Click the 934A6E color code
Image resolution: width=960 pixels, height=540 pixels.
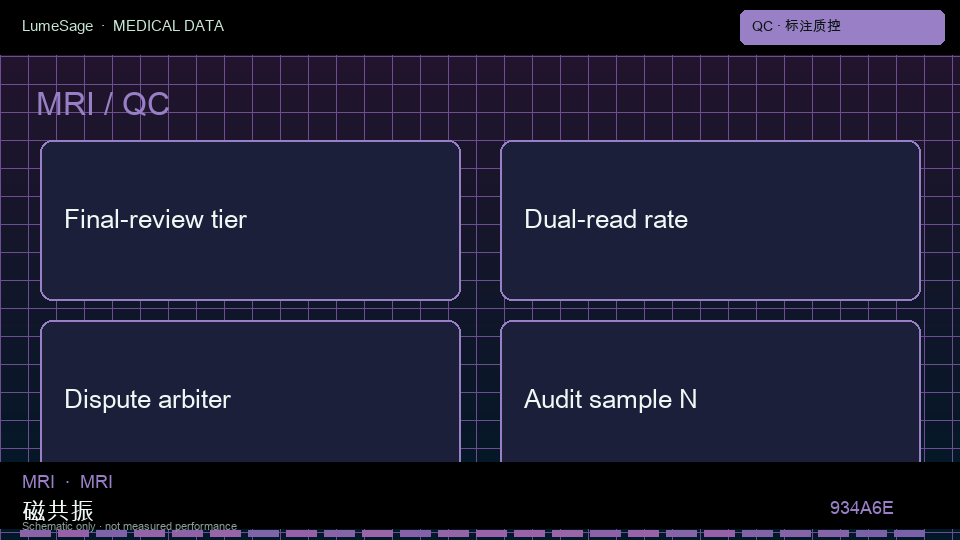(861, 508)
